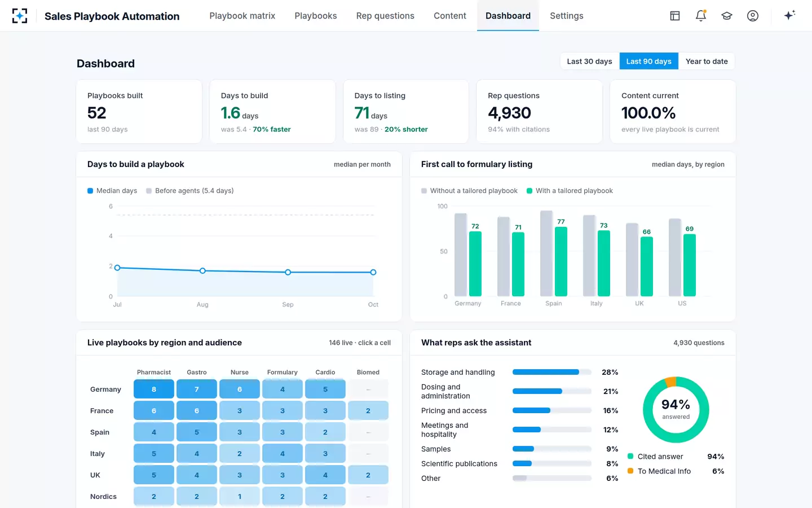Click the 94% answered donut chart
The height and width of the screenshot is (508, 812).
(676, 410)
